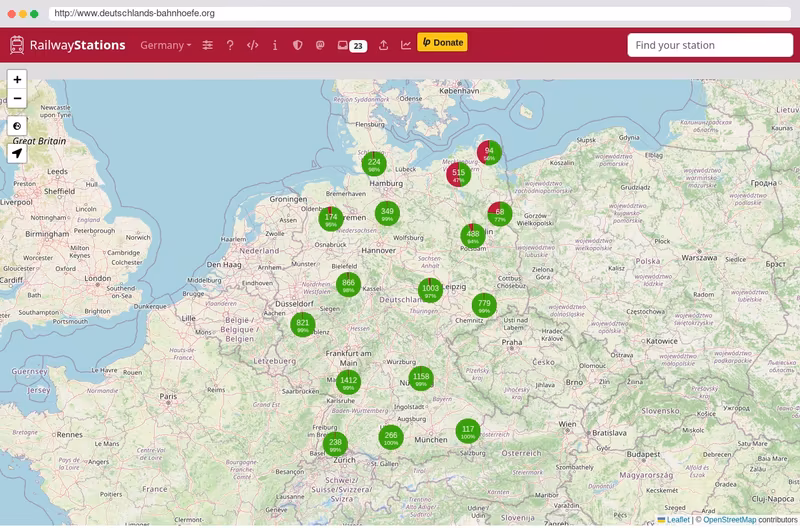Click the upload photo icon

tap(383, 45)
